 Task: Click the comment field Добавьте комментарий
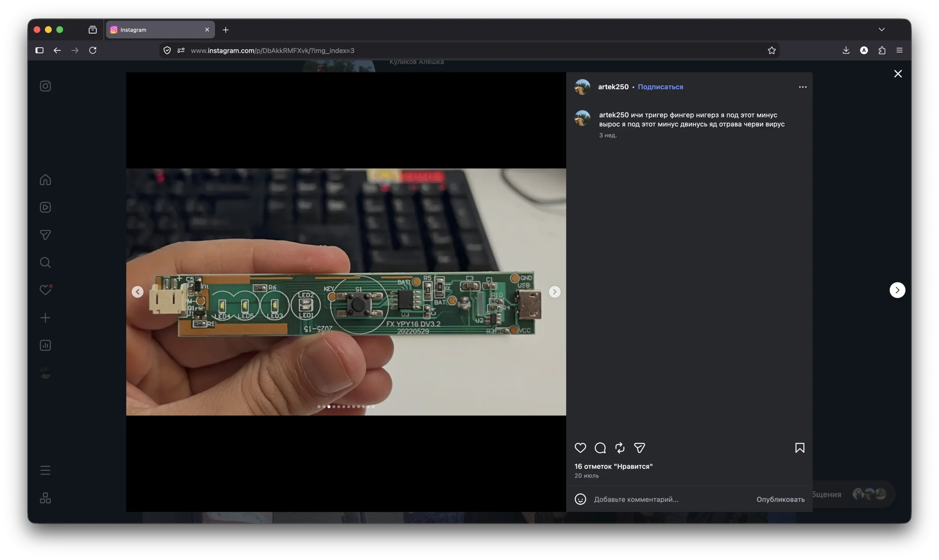pos(671,499)
